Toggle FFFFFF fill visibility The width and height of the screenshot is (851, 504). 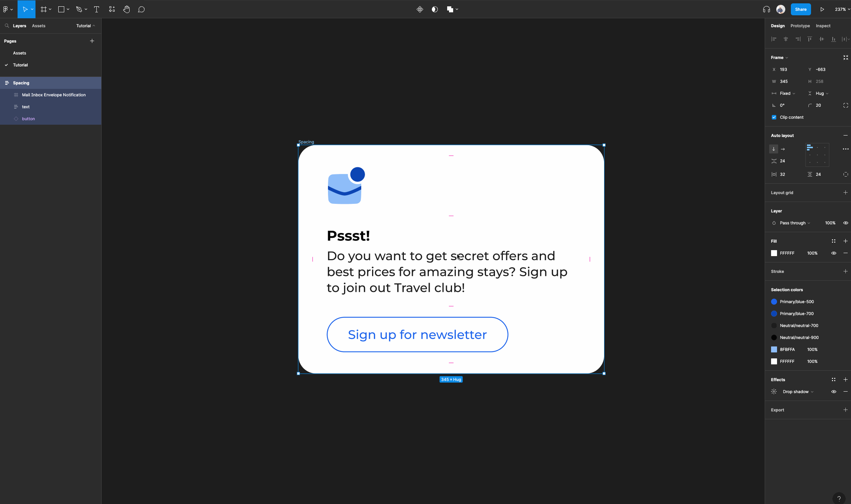click(834, 253)
